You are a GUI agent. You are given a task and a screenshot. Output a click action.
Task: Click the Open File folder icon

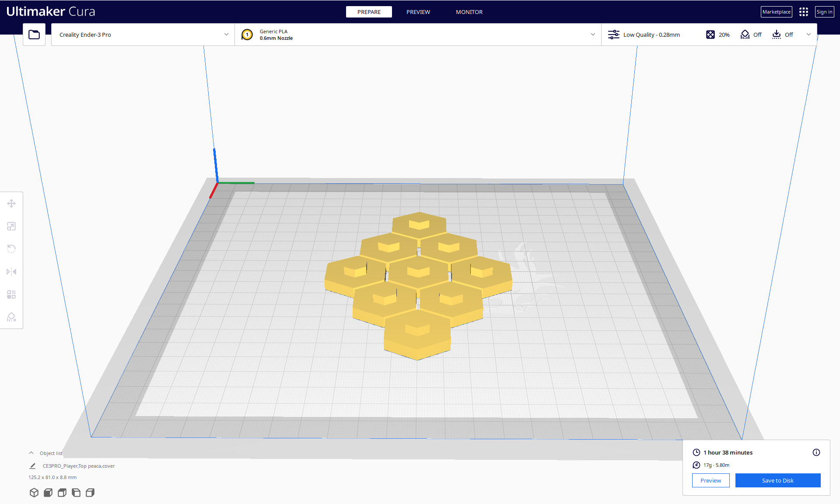34,35
